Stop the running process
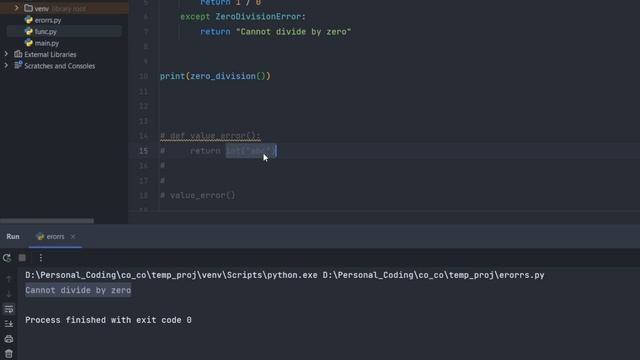Image resolution: width=640 pixels, height=360 pixels. click(x=22, y=258)
